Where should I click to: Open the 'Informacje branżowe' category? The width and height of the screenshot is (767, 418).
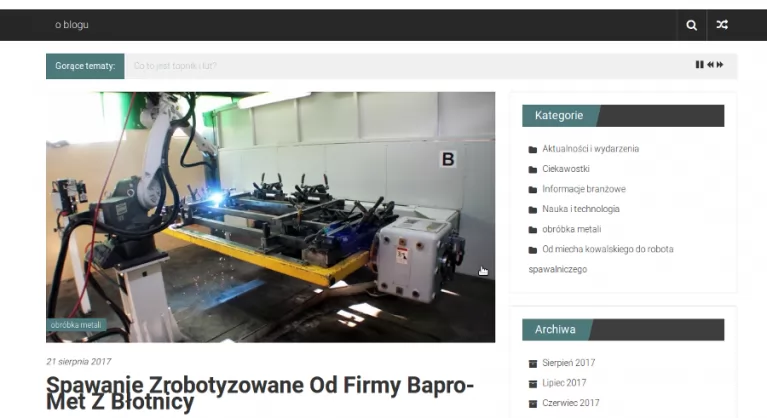pyautogui.click(x=584, y=189)
